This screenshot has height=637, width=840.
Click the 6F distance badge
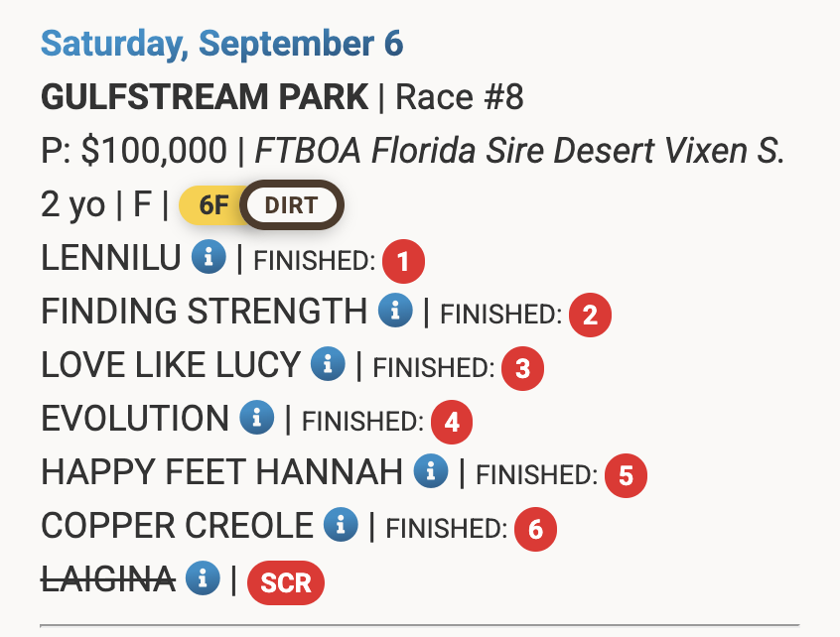click(212, 206)
